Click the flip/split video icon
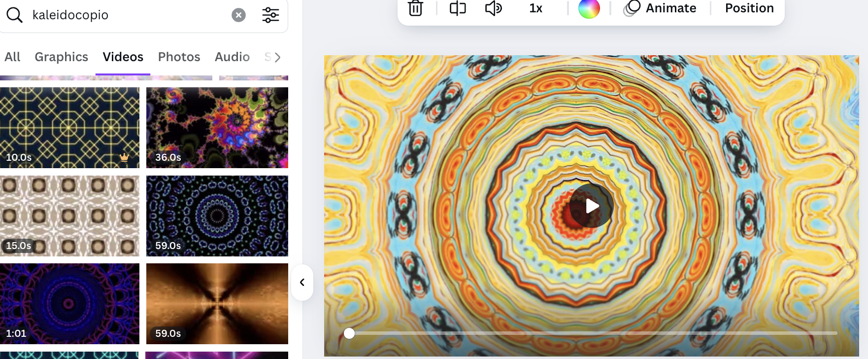The height and width of the screenshot is (359, 868). click(x=458, y=8)
